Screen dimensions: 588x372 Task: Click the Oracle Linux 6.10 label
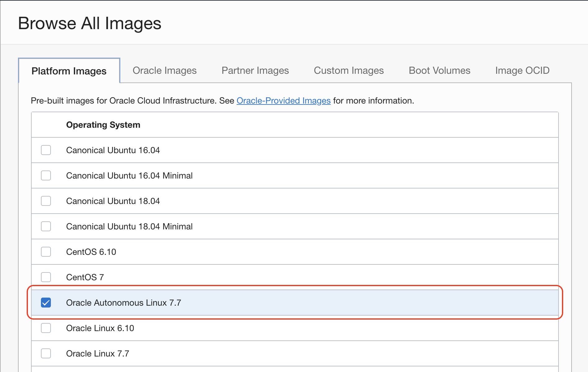[100, 328]
